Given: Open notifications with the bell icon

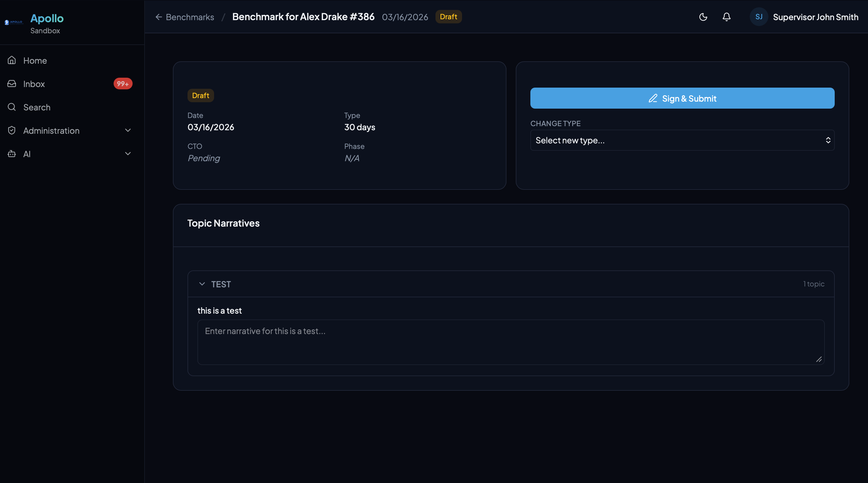Looking at the screenshot, I should coord(726,17).
